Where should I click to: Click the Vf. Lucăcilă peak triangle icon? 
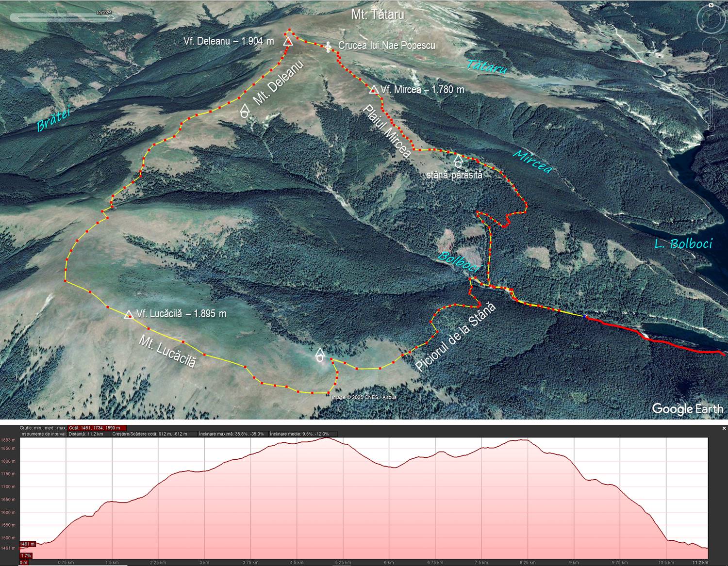(129, 315)
